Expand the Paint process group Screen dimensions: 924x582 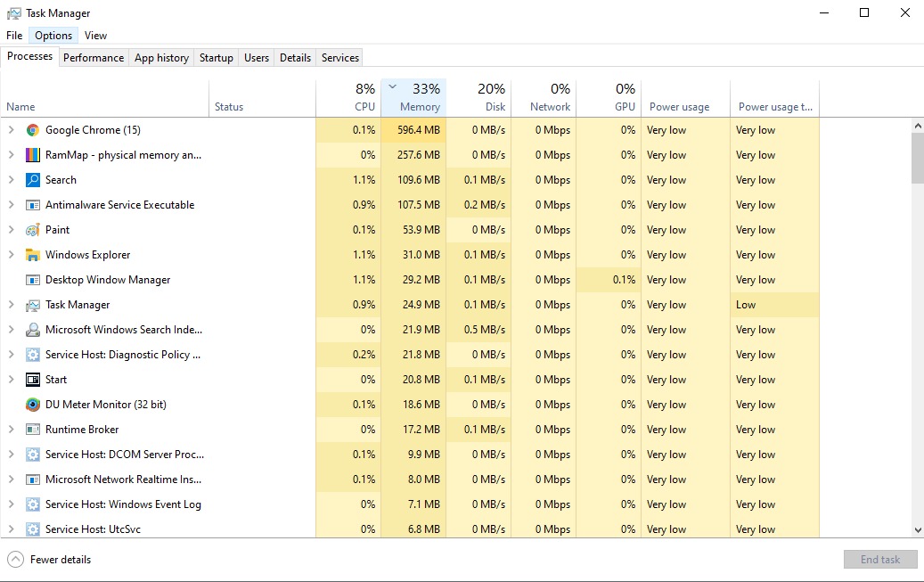[x=12, y=230]
